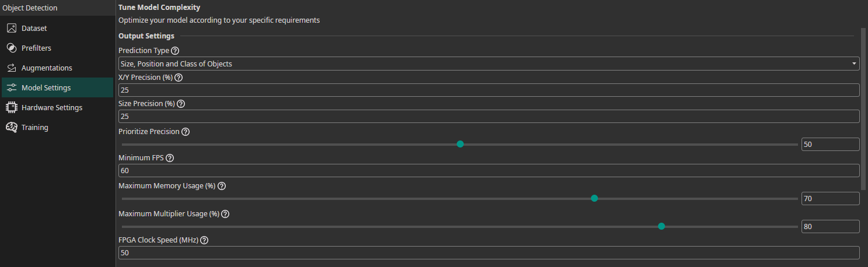Click the Size Precision input field

tap(489, 117)
